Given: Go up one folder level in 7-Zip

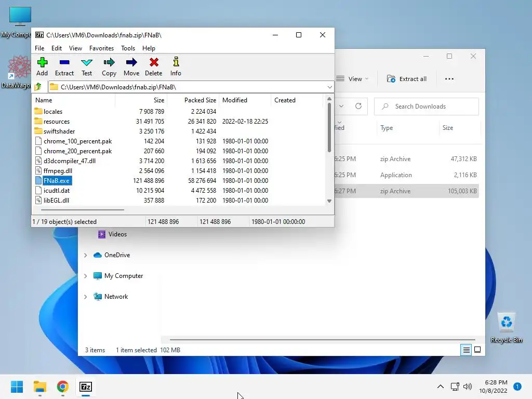Looking at the screenshot, I should coord(38,87).
